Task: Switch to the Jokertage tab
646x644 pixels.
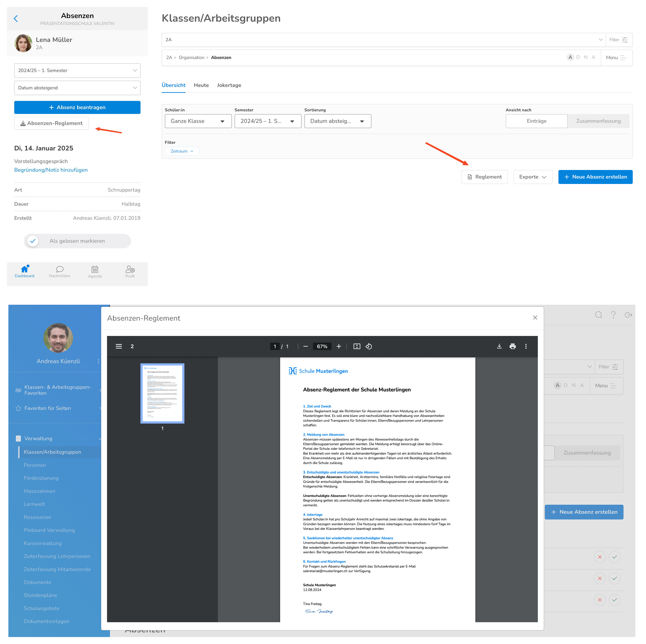Action: click(x=229, y=85)
